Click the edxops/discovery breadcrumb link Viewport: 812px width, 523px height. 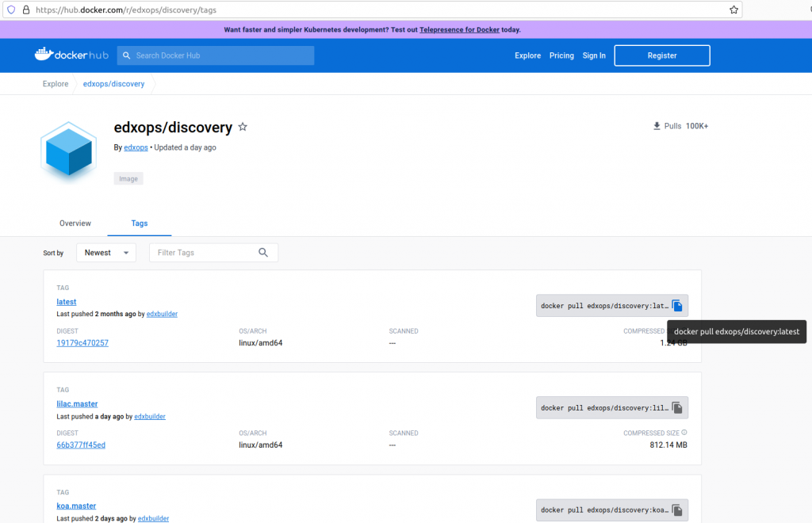coord(113,84)
